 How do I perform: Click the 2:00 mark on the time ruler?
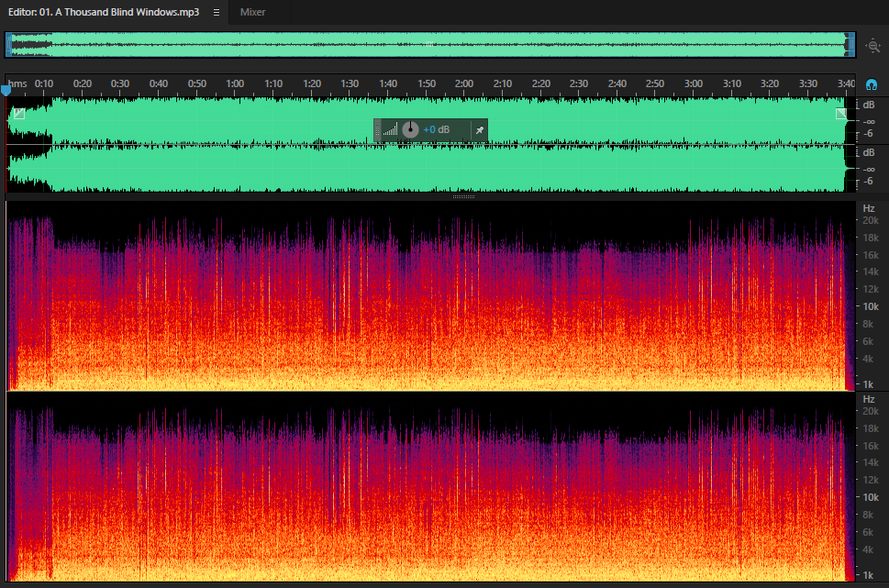point(464,83)
